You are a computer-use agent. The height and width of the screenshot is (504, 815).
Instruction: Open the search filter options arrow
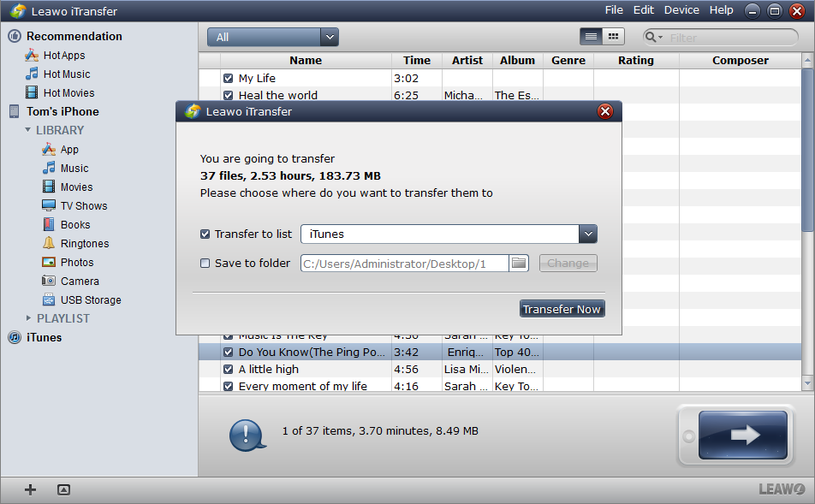(661, 38)
